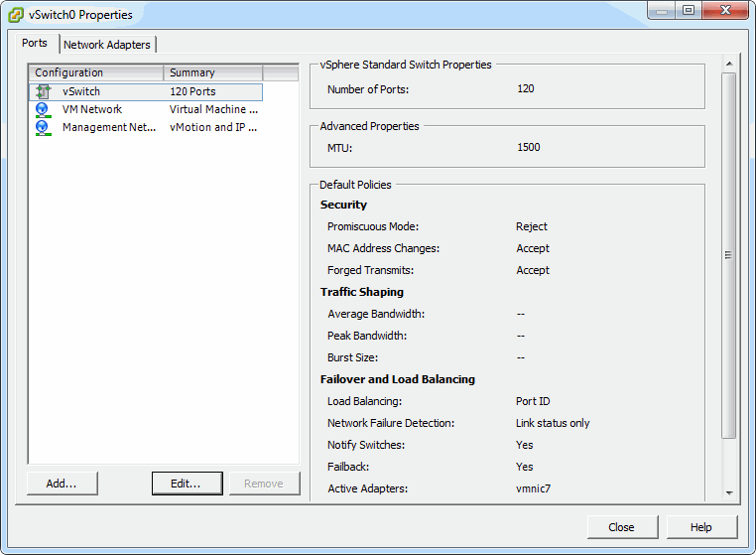Click the Link status only value
This screenshot has width=756, height=555.
click(553, 423)
